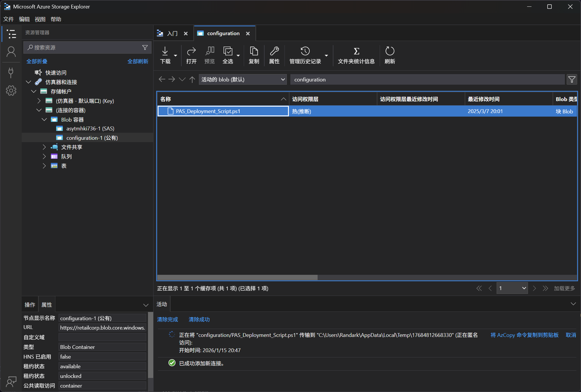Viewport: 581px width, 392px height.
Task: Open the connect plug icon in sidebar
Action: tap(11, 72)
